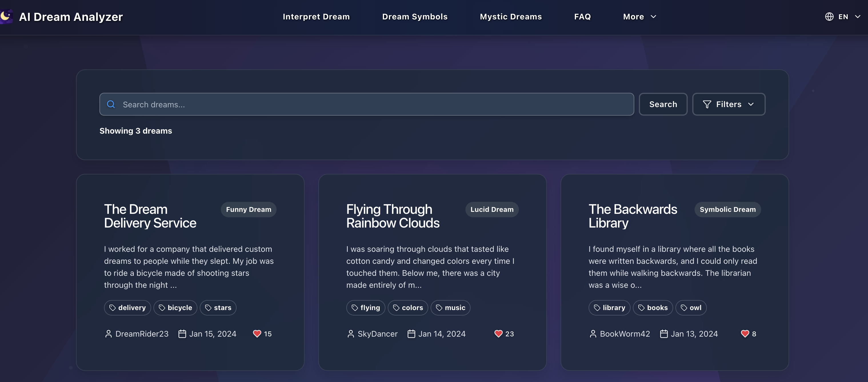
Task: Click the Showing 3 dreams text
Action: (x=135, y=131)
